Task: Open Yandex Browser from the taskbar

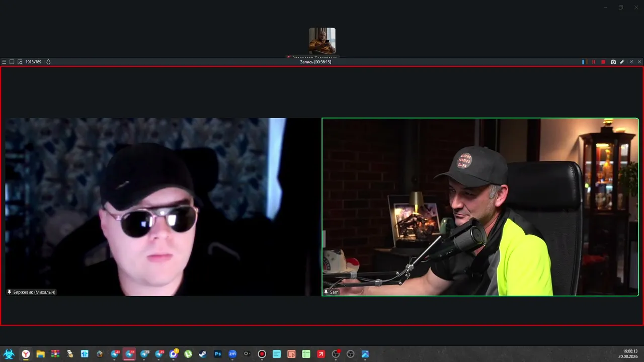Action: [26, 354]
